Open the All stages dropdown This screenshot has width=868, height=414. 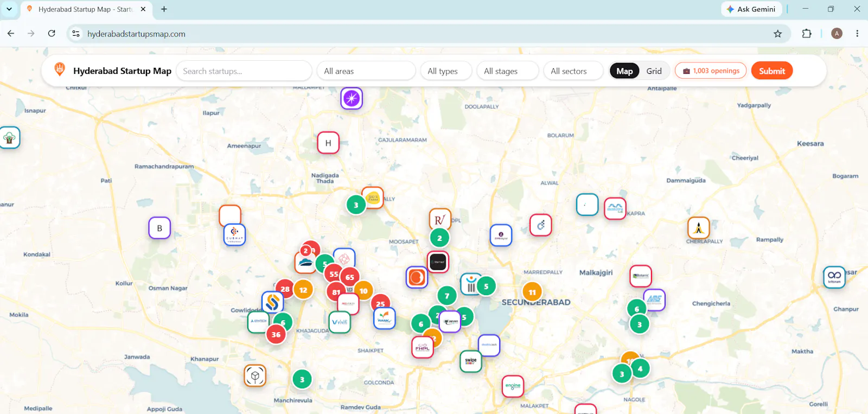click(x=508, y=71)
